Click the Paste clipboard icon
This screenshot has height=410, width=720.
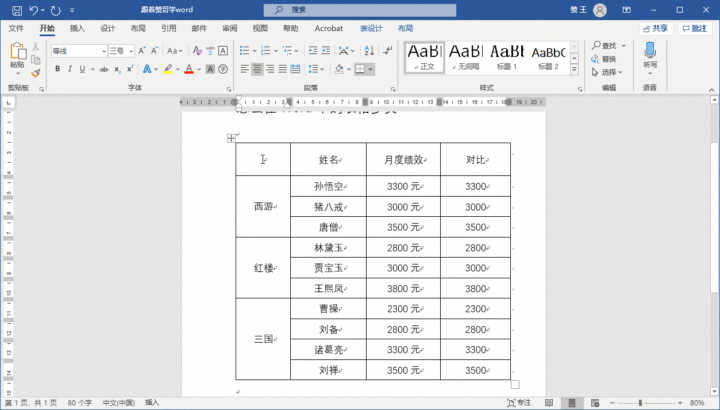[x=17, y=51]
